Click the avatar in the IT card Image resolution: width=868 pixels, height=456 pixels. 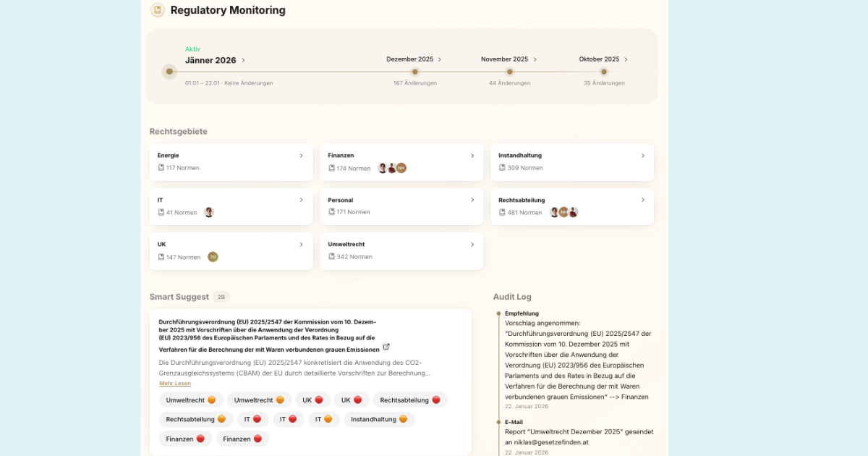209,212
